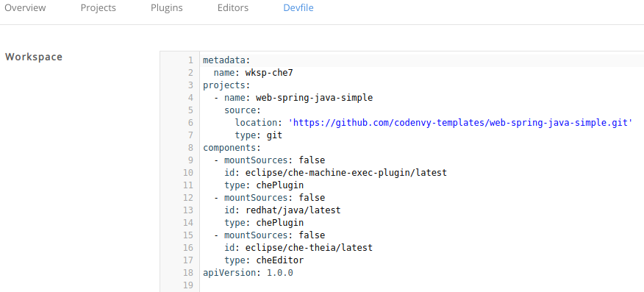
Task: Click id 'eclipse/che-machine-exec-plugin/latest'
Action: click(x=346, y=173)
